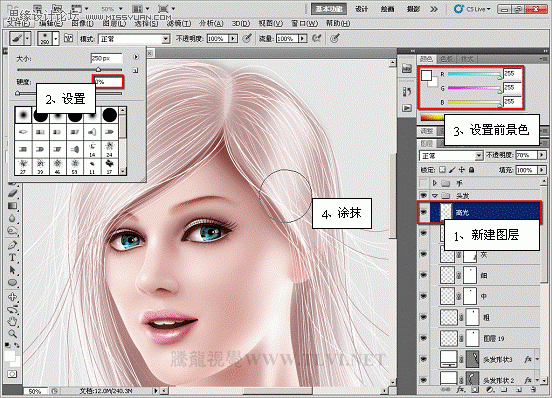Toggle visibility of the 细 layer
This screenshot has width=552, height=398.
(424, 275)
